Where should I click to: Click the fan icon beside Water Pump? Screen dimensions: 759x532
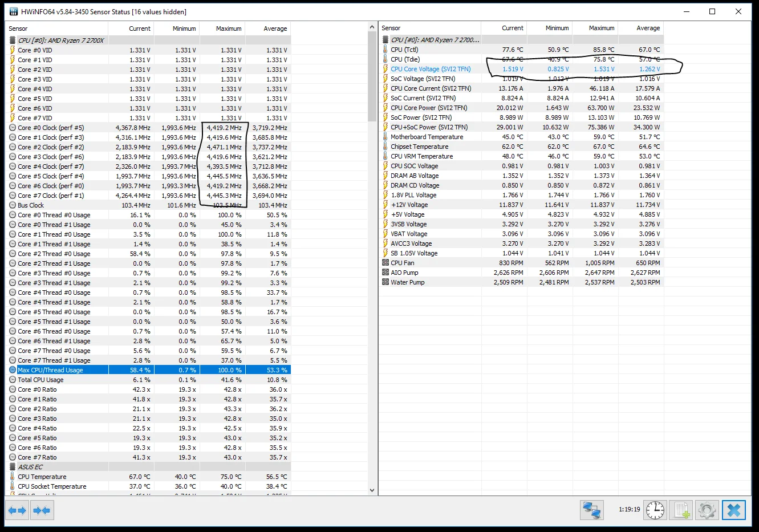pos(385,282)
